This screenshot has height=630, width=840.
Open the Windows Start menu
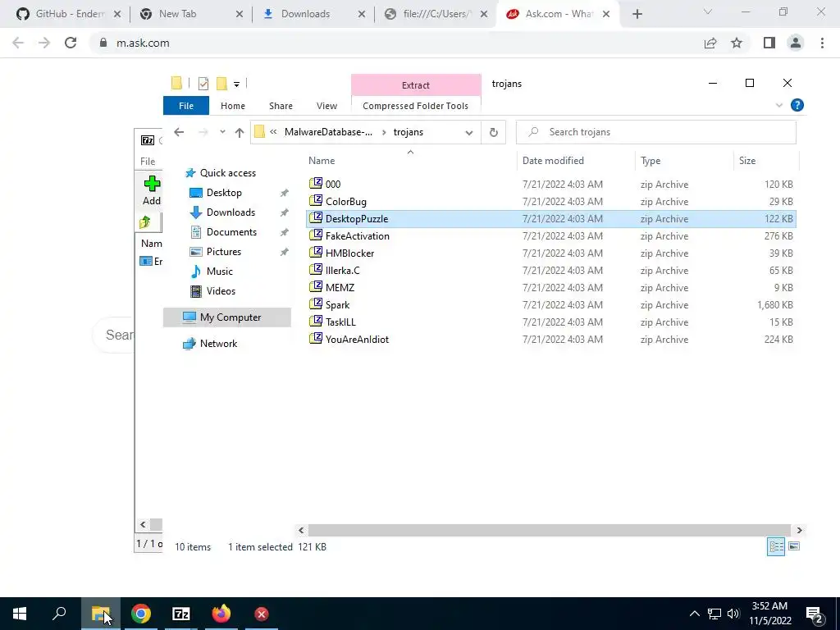(x=20, y=614)
